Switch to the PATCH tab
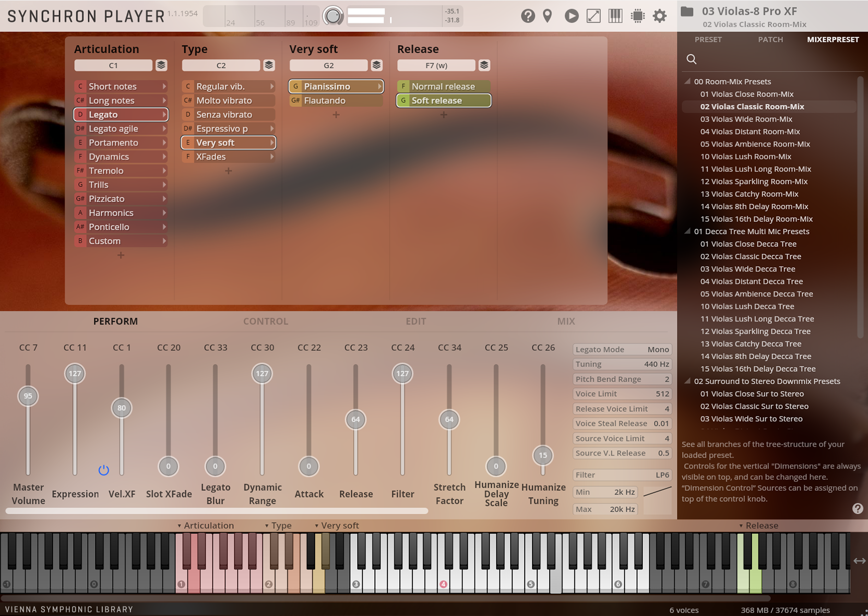 770,39
